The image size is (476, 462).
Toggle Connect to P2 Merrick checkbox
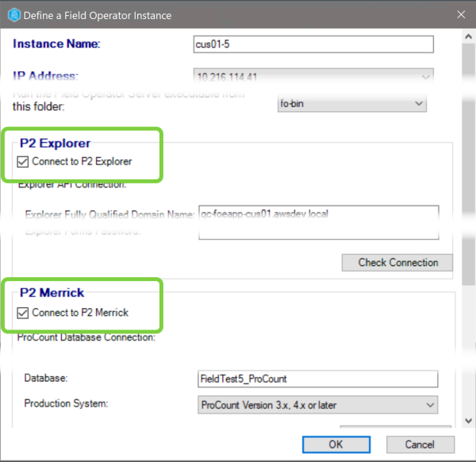pyautogui.click(x=23, y=313)
